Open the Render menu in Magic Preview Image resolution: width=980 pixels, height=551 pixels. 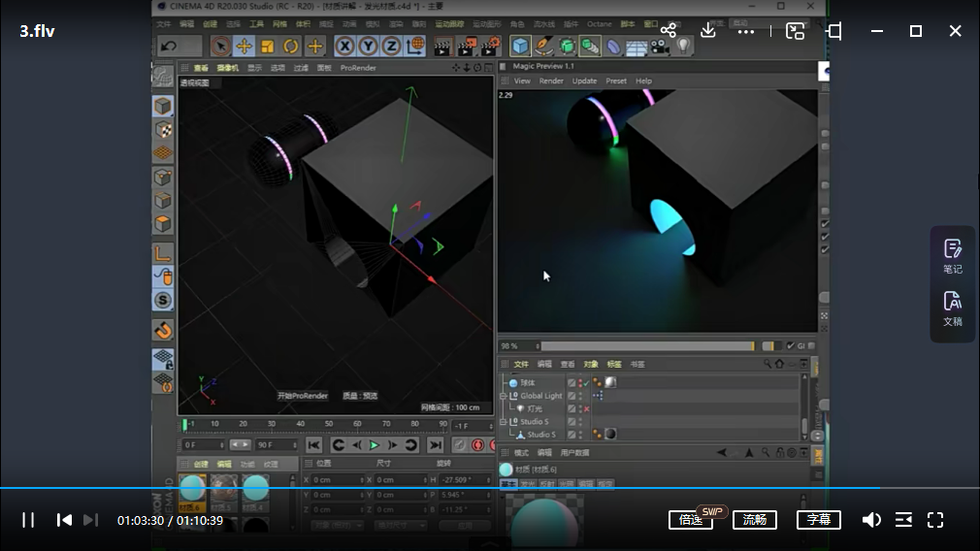[x=551, y=81]
